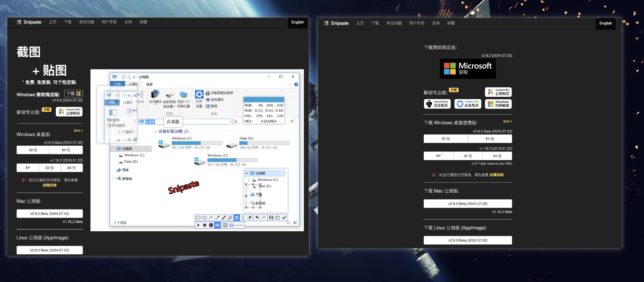Open the Explorer address bar dropdown arrow
644x282 pixels.
231,121
